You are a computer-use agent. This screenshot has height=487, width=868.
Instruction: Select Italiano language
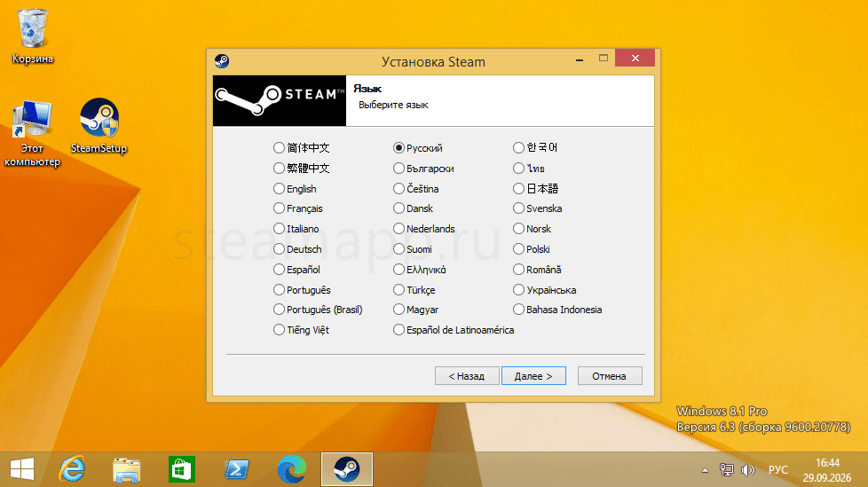coord(296,229)
